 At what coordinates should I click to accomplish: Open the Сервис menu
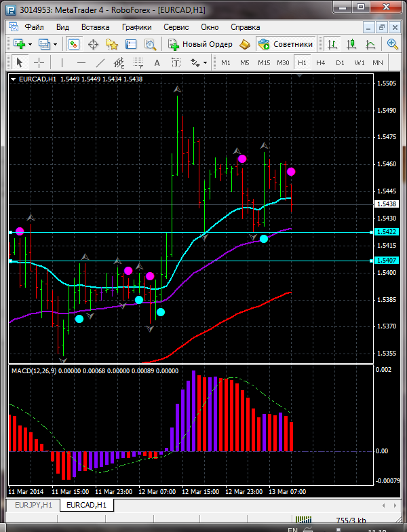tap(176, 27)
